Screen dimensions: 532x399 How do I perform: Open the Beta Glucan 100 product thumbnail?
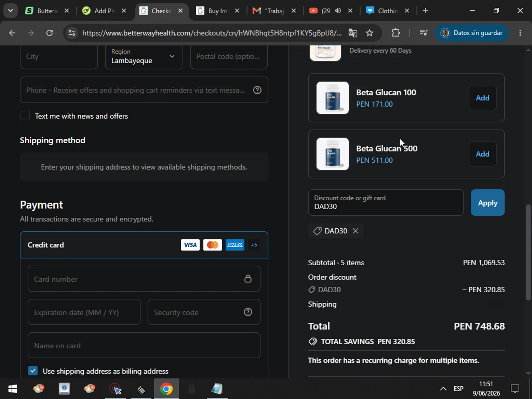[x=333, y=98]
